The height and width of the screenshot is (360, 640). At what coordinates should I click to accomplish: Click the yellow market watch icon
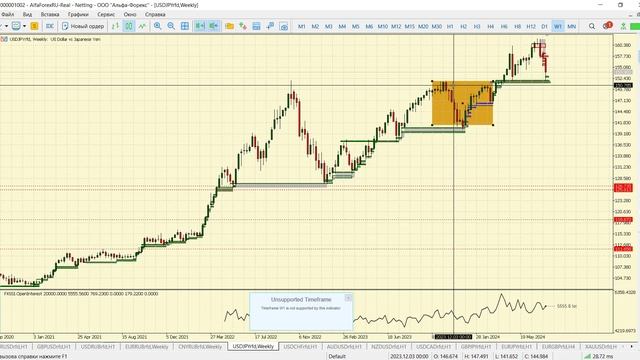coord(34,26)
